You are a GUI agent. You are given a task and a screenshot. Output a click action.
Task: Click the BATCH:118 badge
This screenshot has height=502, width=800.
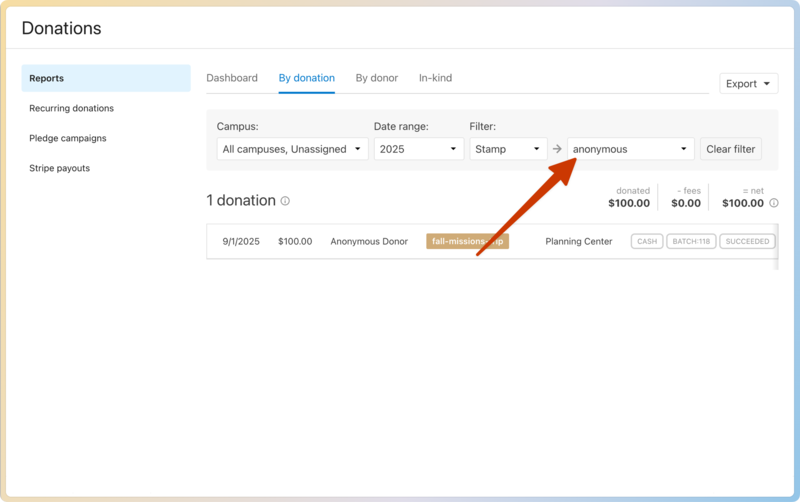691,241
